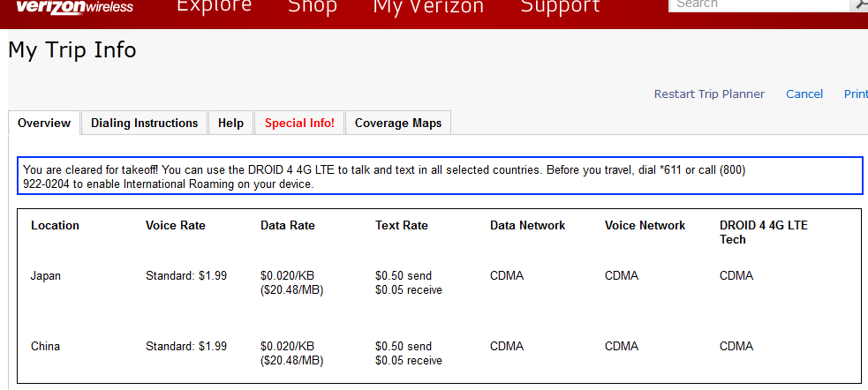Open the Support menu
Image resolution: width=868 pixels, height=390 pixels.
[x=560, y=7]
